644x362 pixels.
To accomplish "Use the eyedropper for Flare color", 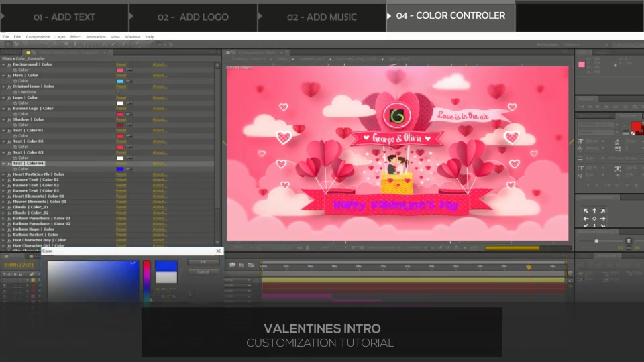I will click(129, 81).
